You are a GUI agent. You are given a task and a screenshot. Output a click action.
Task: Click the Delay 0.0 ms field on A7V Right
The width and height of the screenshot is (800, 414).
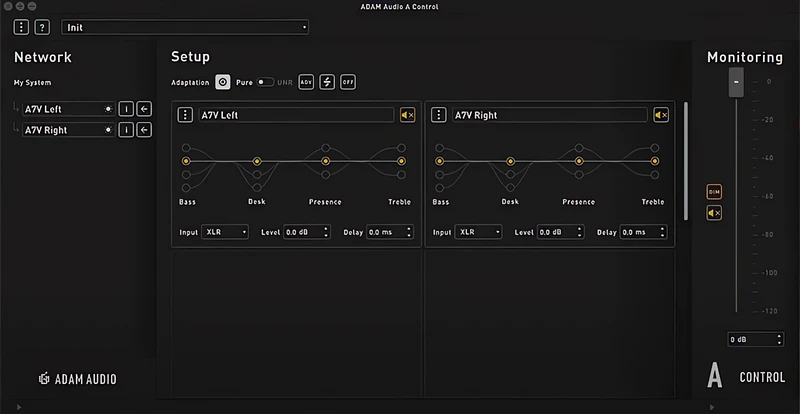point(644,232)
